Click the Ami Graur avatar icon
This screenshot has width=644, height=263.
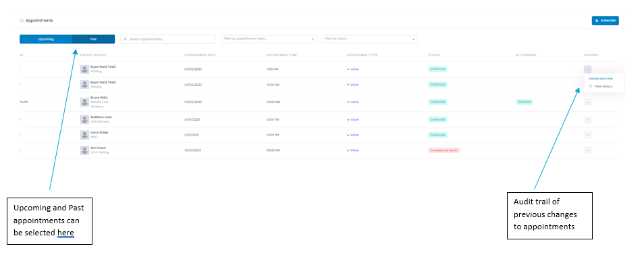click(x=84, y=150)
